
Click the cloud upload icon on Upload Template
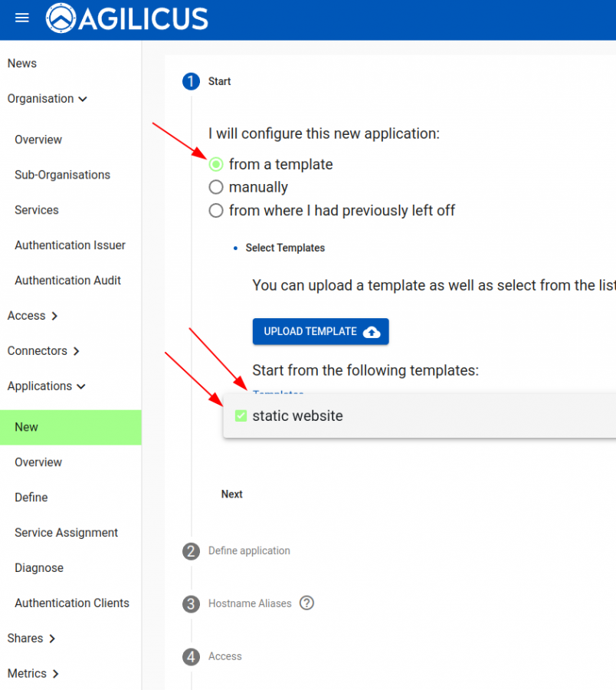pos(371,331)
